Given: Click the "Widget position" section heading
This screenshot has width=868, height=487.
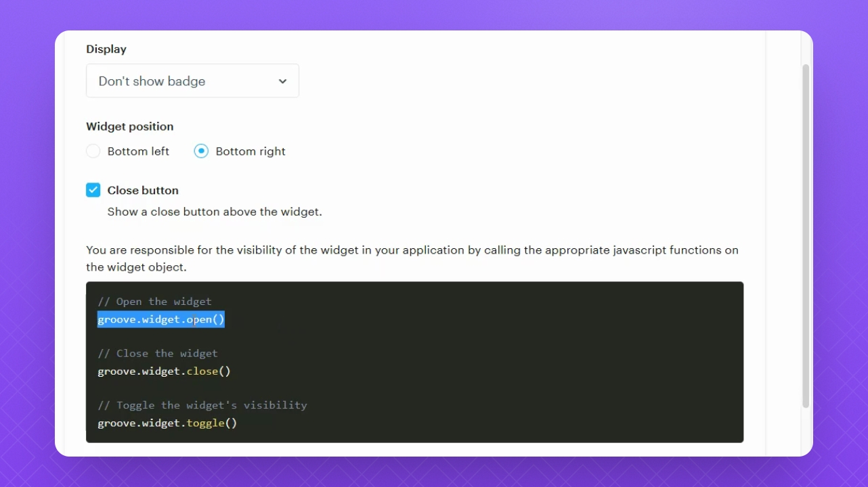Looking at the screenshot, I should 130,126.
